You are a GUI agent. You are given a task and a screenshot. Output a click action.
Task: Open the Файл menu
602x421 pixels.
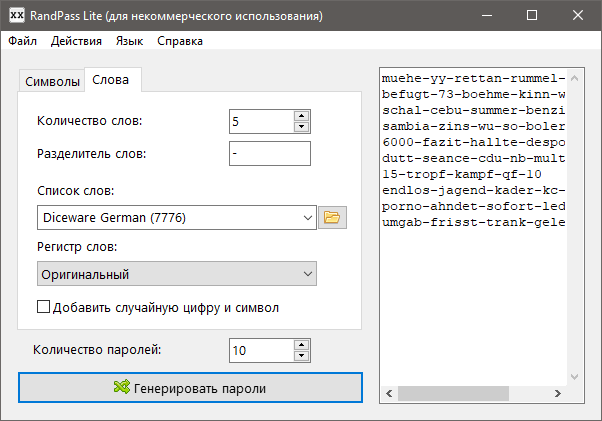[22, 41]
